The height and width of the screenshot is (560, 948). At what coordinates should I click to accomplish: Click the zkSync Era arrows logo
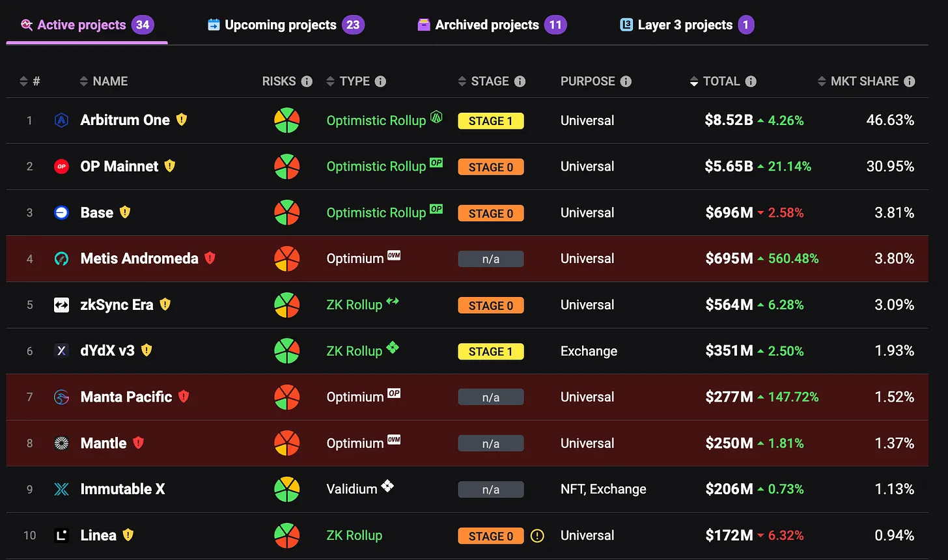(61, 305)
